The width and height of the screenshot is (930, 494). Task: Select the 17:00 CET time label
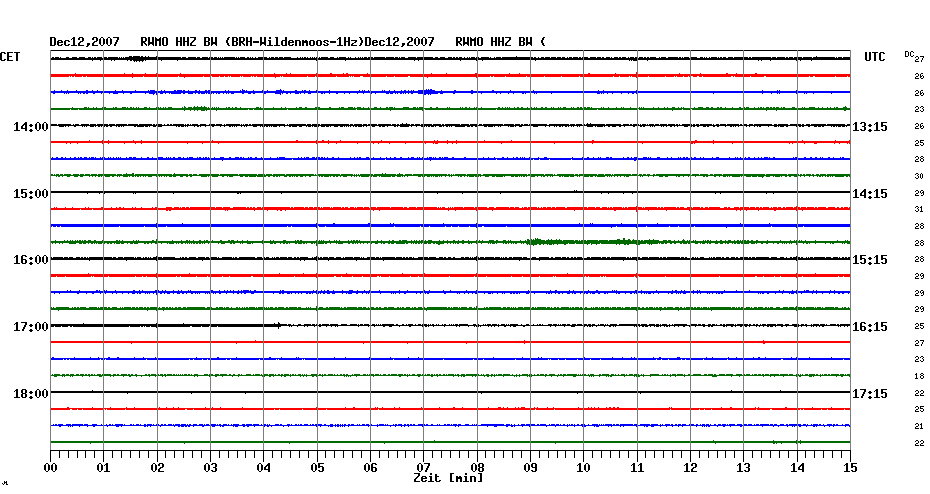point(31,327)
